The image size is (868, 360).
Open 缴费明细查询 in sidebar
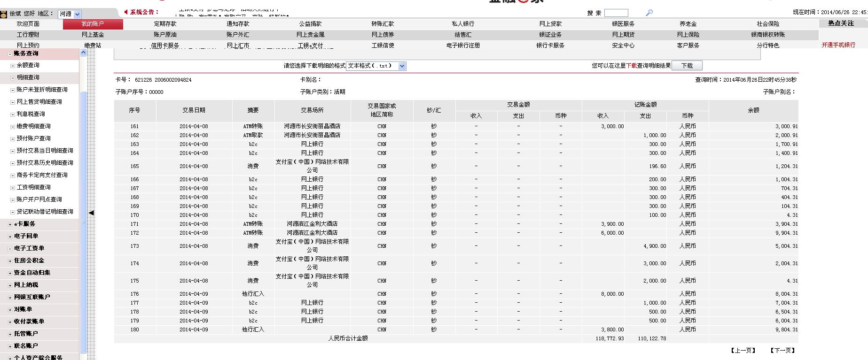(x=34, y=126)
